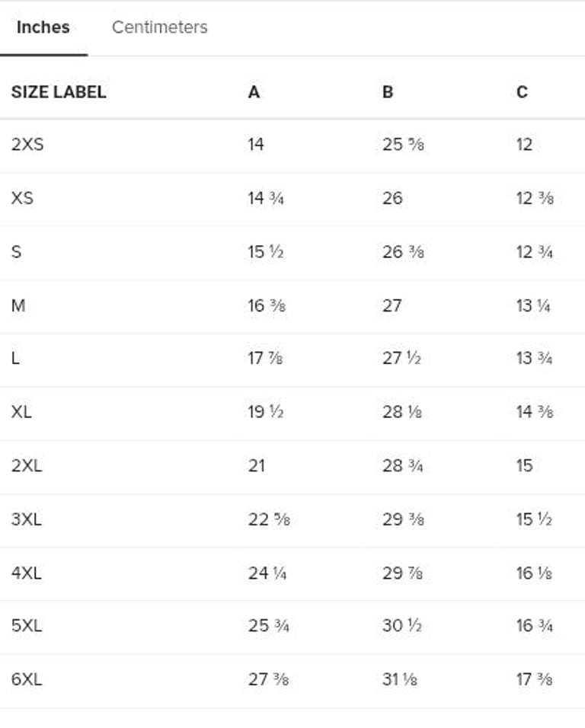This screenshot has height=728, width=585.
Task: Click the SIZE LABEL column header
Action: 59,92
